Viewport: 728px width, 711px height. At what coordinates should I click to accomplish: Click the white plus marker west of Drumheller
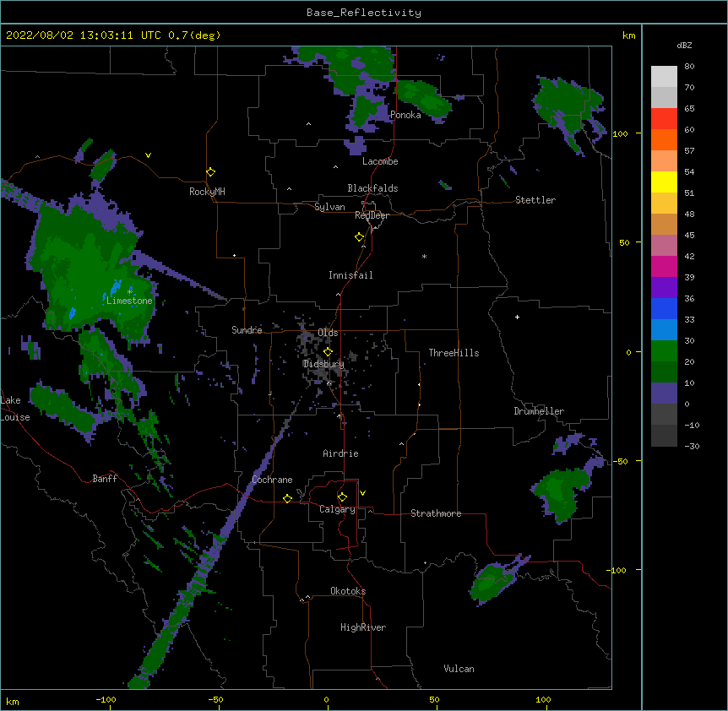517,317
